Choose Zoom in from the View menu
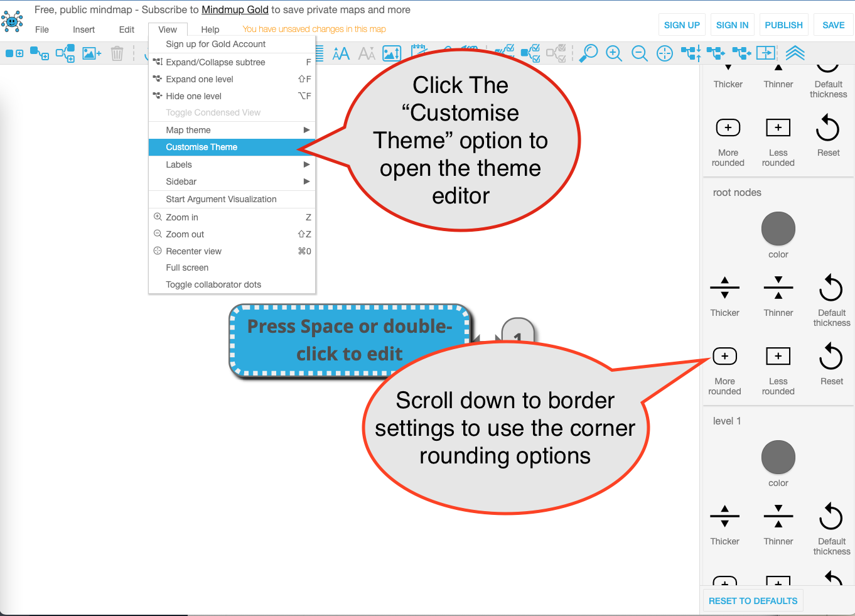855x616 pixels. point(232,217)
